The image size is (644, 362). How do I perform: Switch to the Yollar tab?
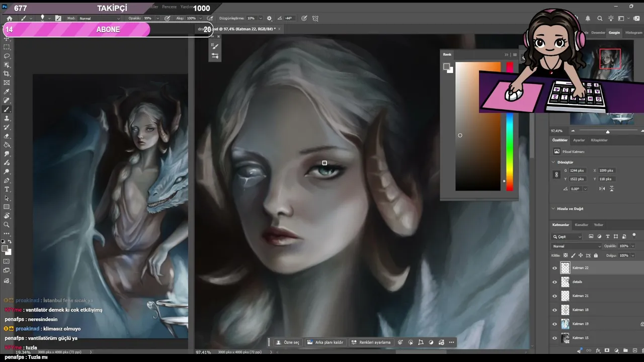[x=598, y=225]
